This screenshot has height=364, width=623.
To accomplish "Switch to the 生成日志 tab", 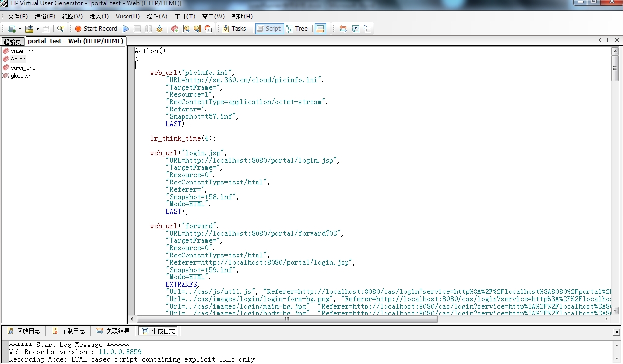I will coord(158,331).
